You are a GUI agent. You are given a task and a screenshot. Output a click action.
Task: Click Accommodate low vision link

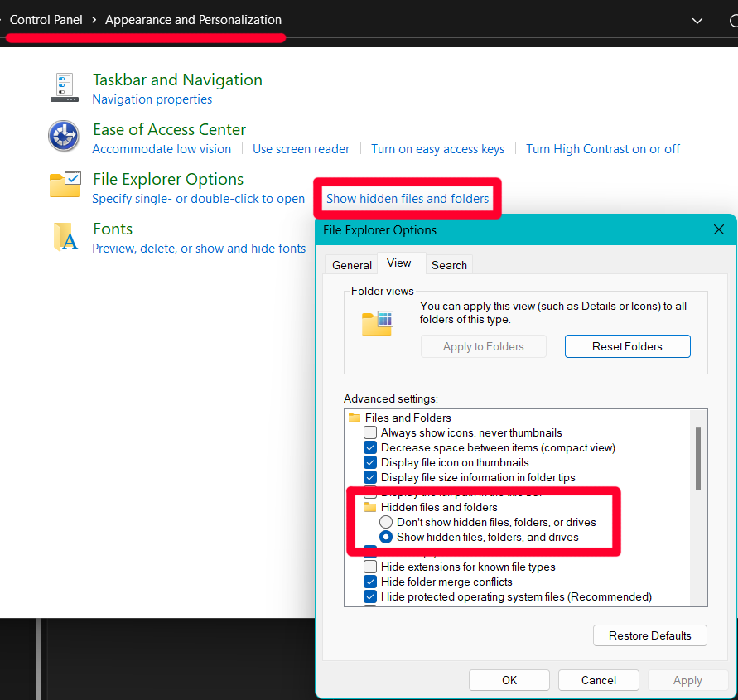(x=162, y=149)
